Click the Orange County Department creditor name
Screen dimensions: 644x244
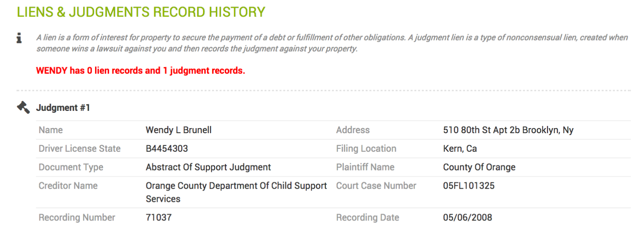(236, 192)
